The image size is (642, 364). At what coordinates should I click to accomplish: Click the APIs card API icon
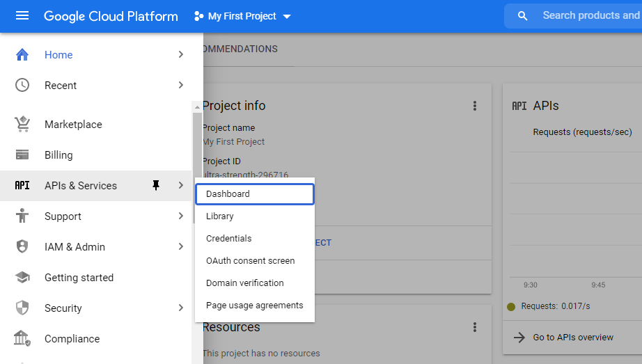tap(519, 106)
